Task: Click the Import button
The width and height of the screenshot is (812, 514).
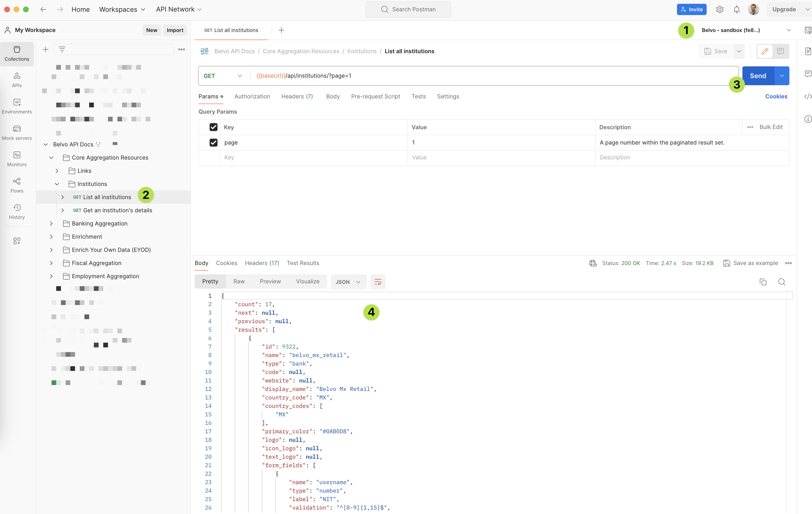Action: pyautogui.click(x=175, y=30)
